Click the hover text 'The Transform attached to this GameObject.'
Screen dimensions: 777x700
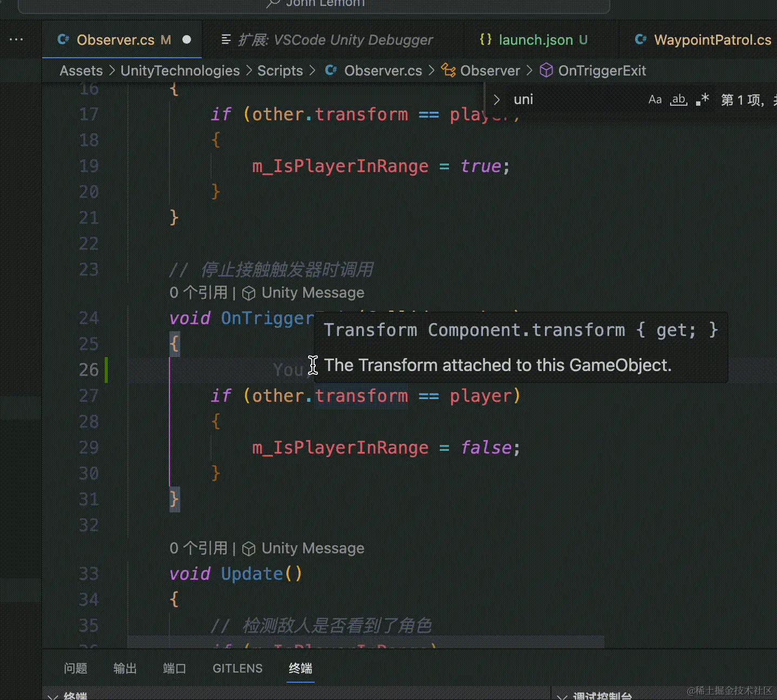pos(498,366)
